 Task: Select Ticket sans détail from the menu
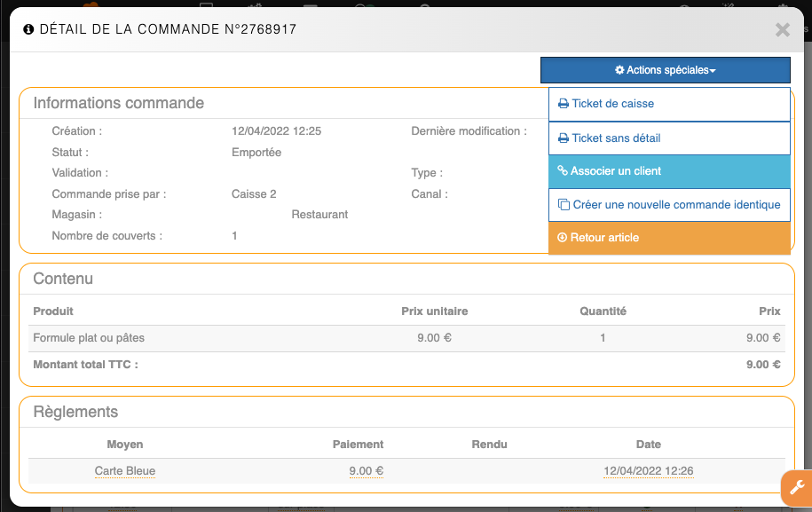(616, 138)
